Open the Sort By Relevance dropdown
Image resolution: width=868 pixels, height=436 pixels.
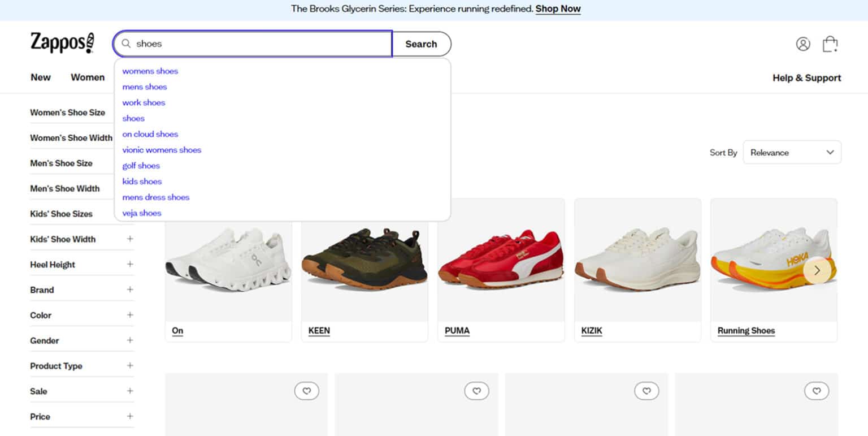(x=792, y=153)
